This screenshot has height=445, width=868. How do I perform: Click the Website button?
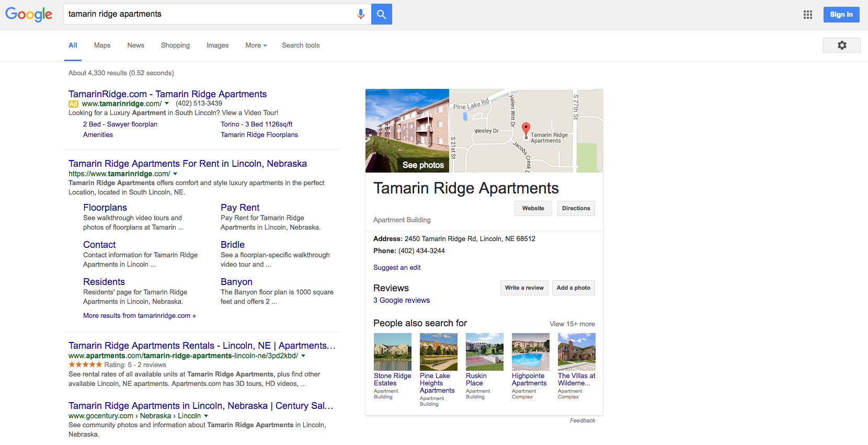533,208
